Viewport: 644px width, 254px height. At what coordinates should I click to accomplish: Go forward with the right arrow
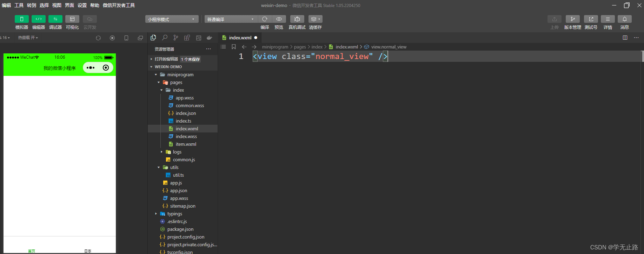254,47
